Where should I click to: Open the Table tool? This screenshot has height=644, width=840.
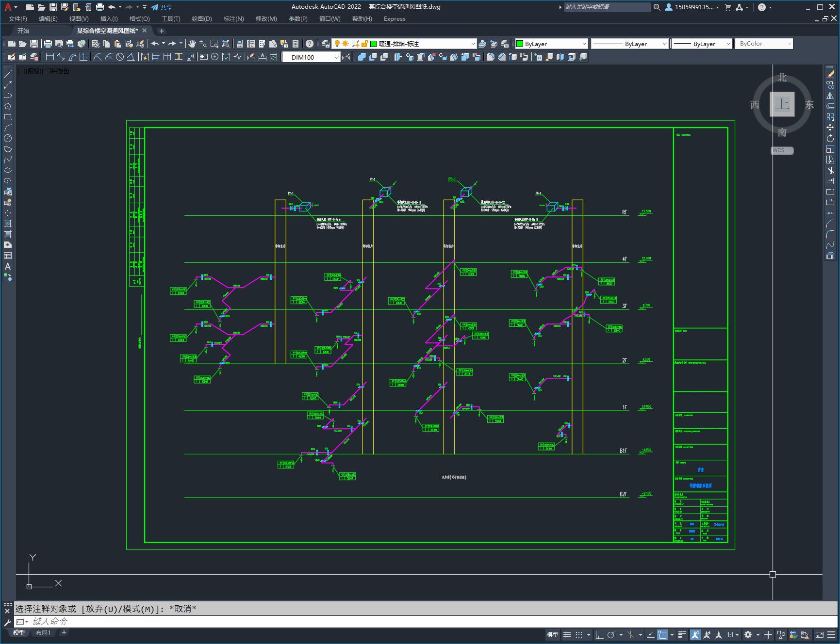(8, 256)
